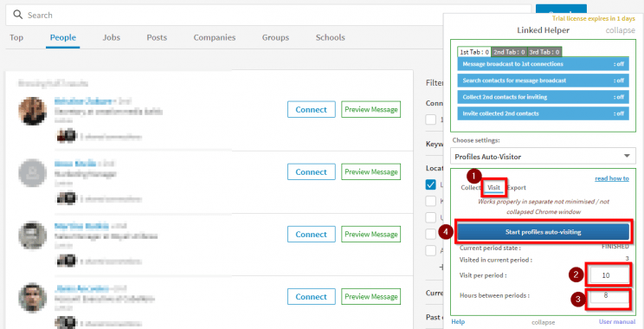Switch to the Schools search tab
This screenshot has width=644, height=329.
(x=330, y=37)
